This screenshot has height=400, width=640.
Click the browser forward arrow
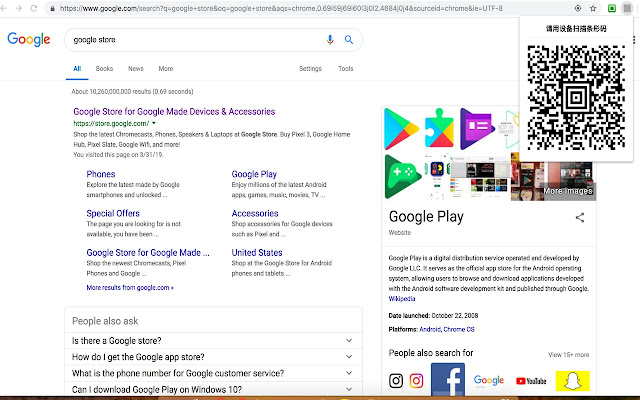(19, 8)
